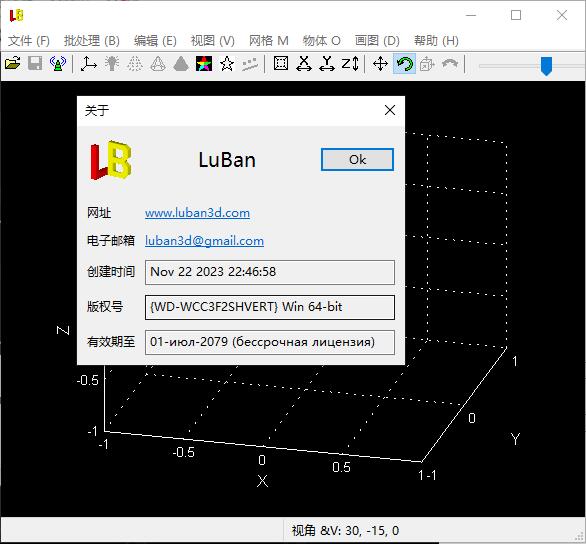This screenshot has height=544, width=586.
Task: Open the 物体 O menu
Action: 321,40
